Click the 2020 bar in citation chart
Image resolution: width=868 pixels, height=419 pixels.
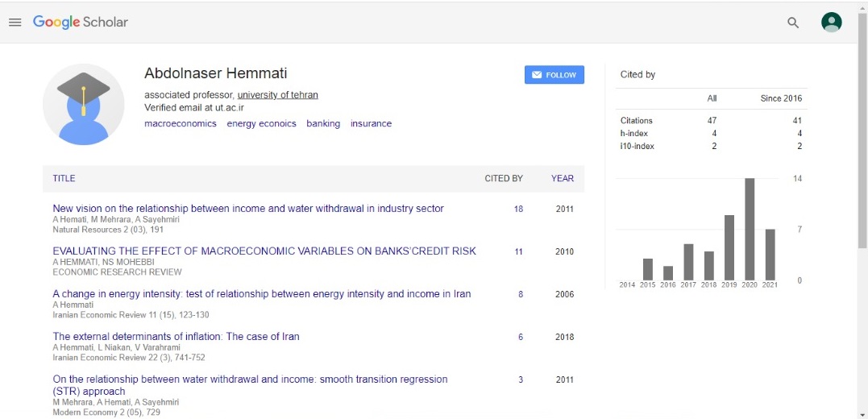[x=749, y=229]
